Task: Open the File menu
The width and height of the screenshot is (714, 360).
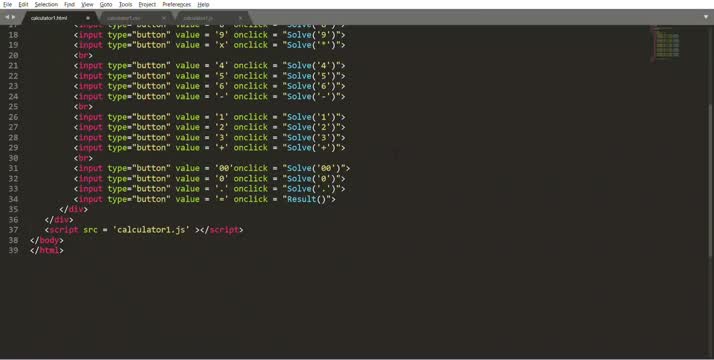Action: pos(7,4)
